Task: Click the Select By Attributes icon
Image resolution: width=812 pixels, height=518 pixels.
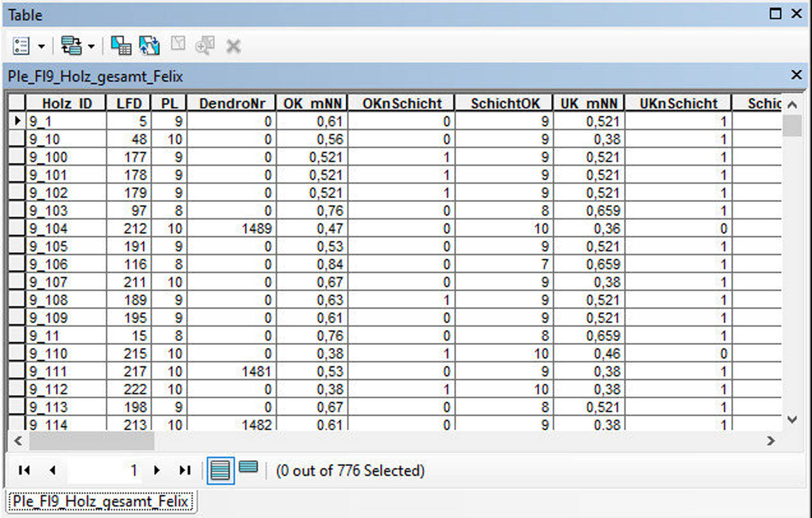Action: pos(121,46)
